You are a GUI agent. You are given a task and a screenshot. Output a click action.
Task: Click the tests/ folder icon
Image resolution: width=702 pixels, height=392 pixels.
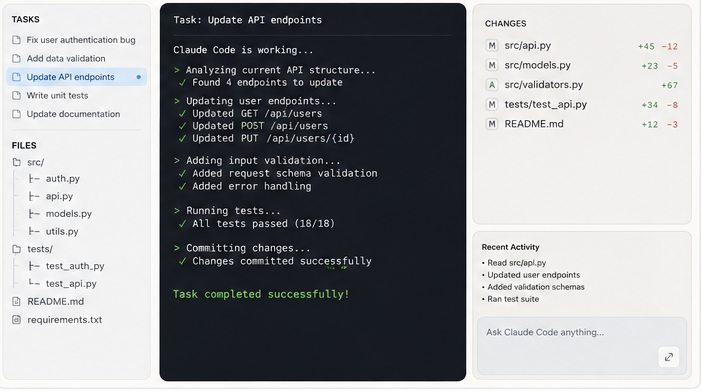(x=17, y=249)
